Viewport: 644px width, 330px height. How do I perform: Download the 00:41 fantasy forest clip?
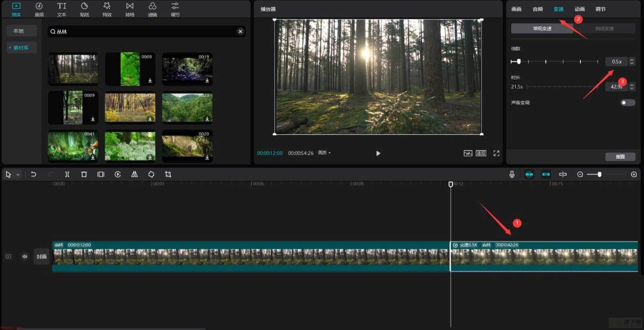93,158
